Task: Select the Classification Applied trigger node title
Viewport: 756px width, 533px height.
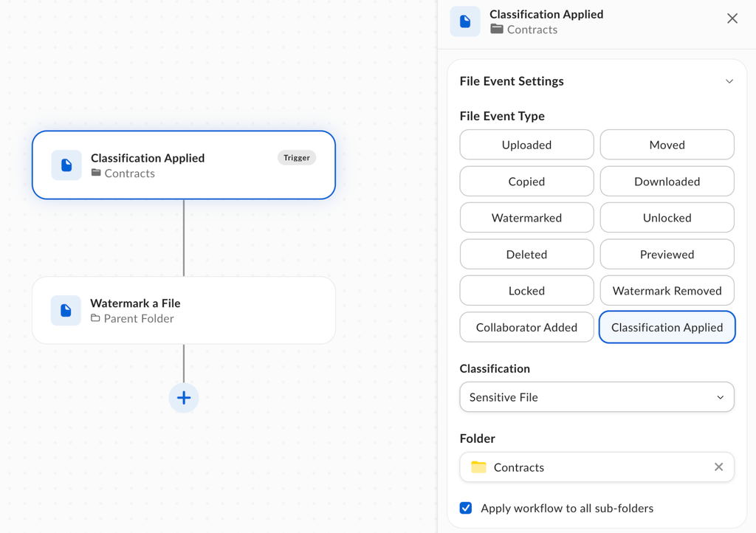Action: [x=148, y=158]
